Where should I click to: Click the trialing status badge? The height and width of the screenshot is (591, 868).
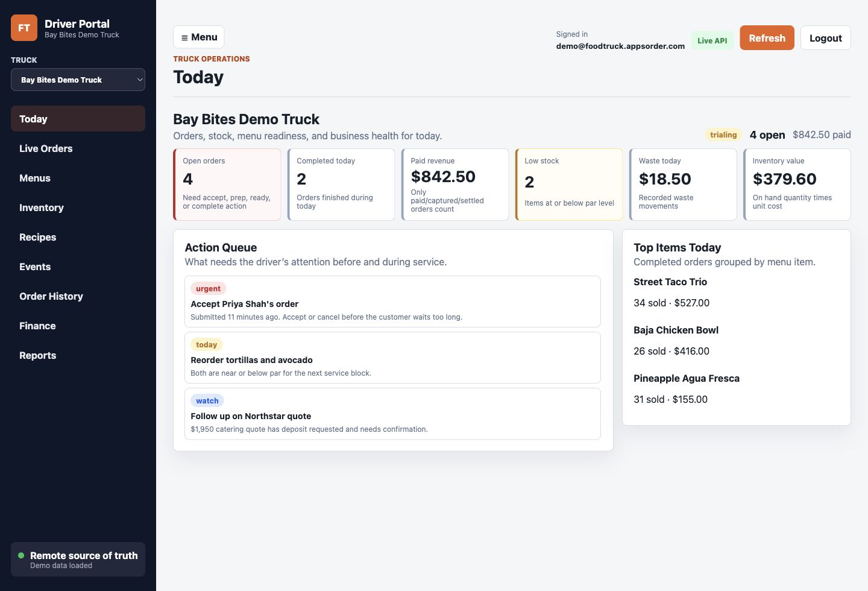click(723, 134)
